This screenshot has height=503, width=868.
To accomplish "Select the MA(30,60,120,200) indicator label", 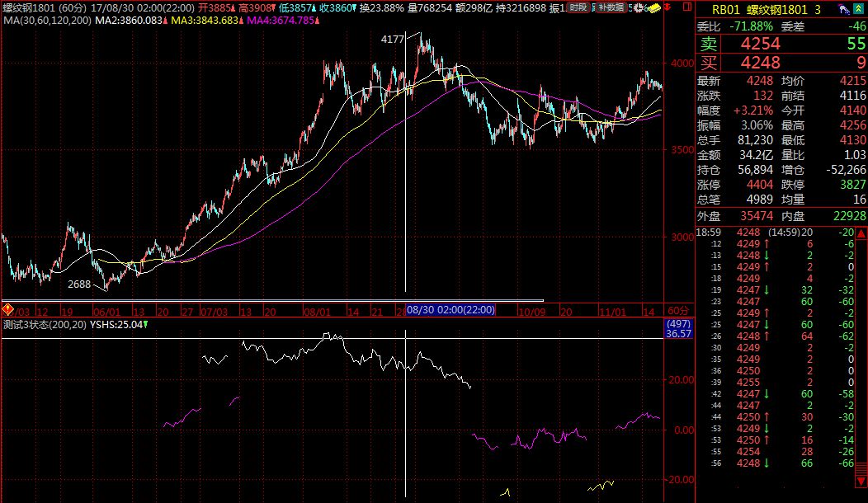I will [46, 21].
